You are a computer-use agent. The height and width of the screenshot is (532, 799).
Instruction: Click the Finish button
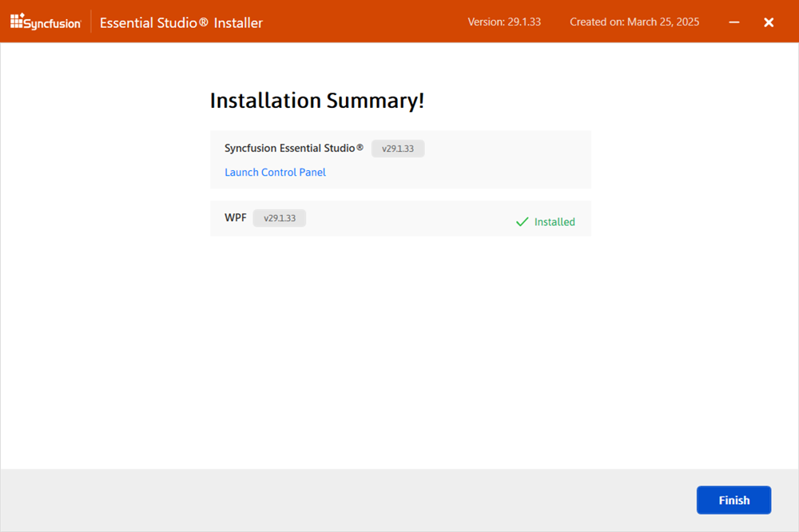point(733,500)
